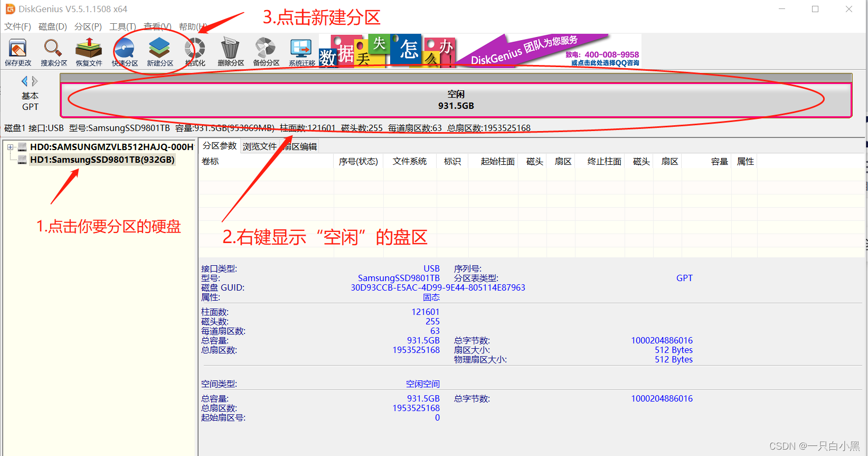Click the Save Changes (保存更改) toolbar icon
Screen dimensions: 868x456
[x=18, y=52]
